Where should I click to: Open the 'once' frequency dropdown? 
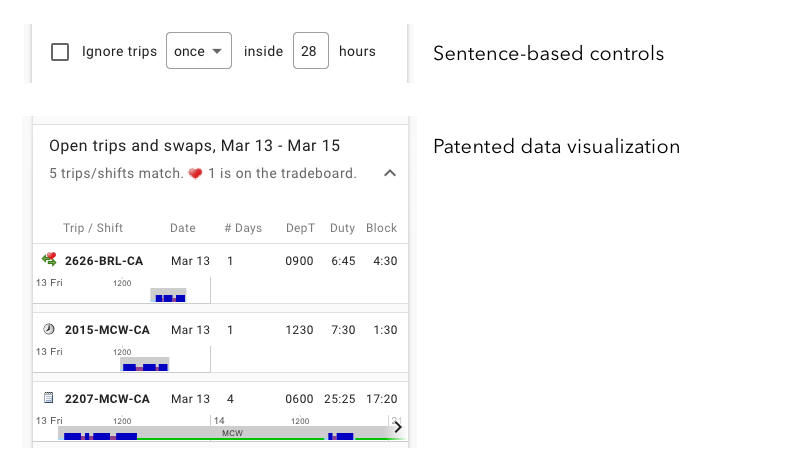[x=198, y=52]
